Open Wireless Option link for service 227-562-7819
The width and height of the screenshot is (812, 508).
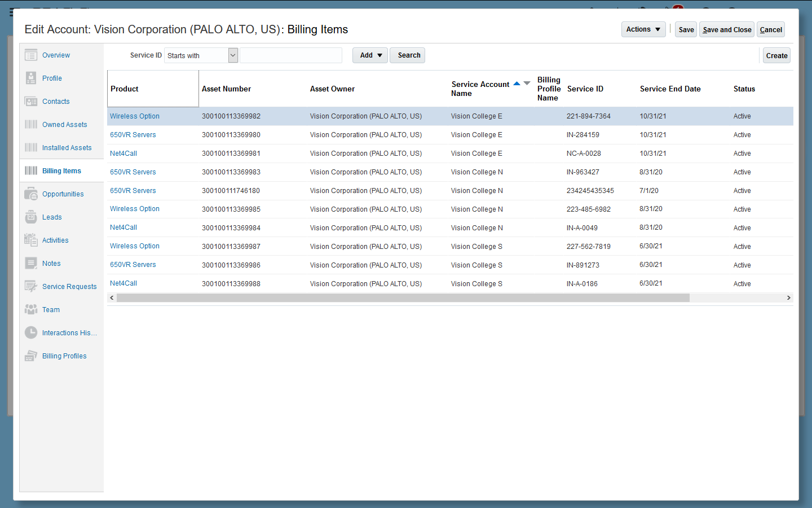[x=135, y=246]
